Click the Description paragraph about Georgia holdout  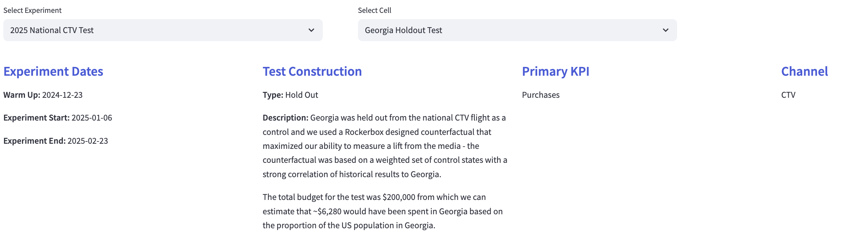[x=385, y=146]
